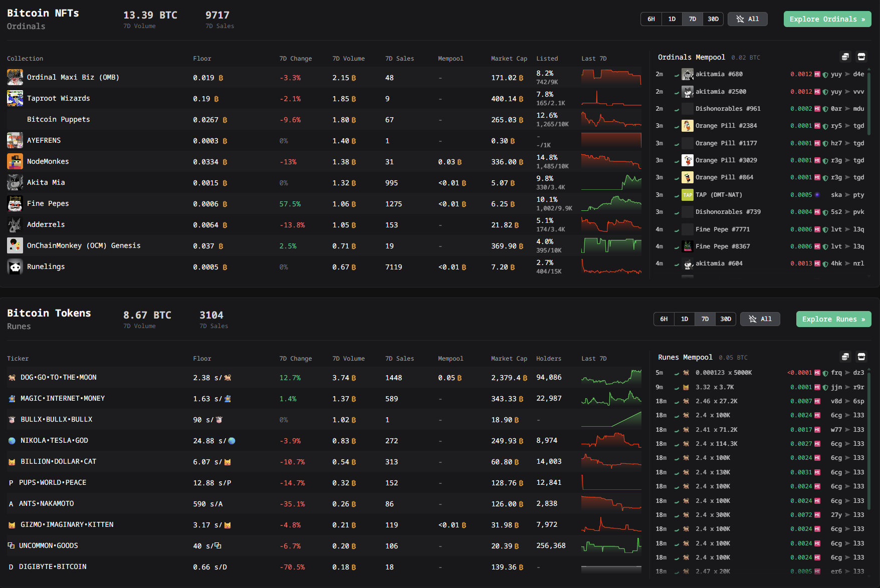Click the BILLION•DOLLAR•CAT ticker icon
The image size is (880, 588).
[12, 462]
